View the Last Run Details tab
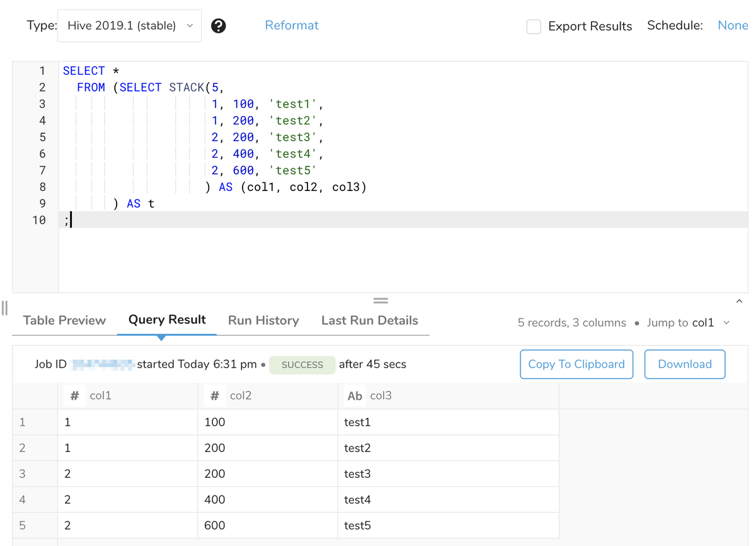 coord(370,320)
